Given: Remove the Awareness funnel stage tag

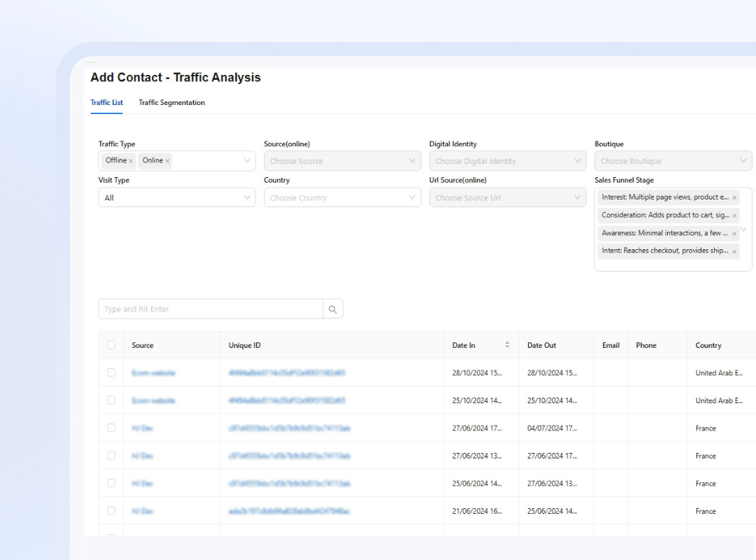Looking at the screenshot, I should tap(734, 234).
